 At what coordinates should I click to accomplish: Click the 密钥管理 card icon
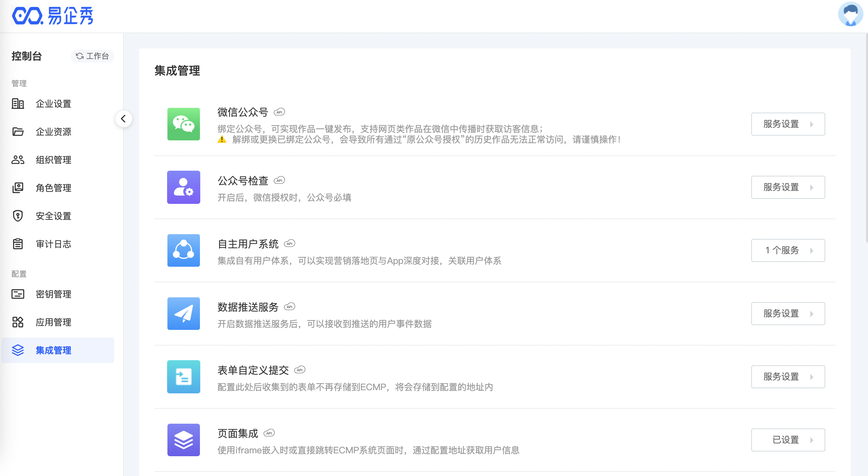coord(18,294)
